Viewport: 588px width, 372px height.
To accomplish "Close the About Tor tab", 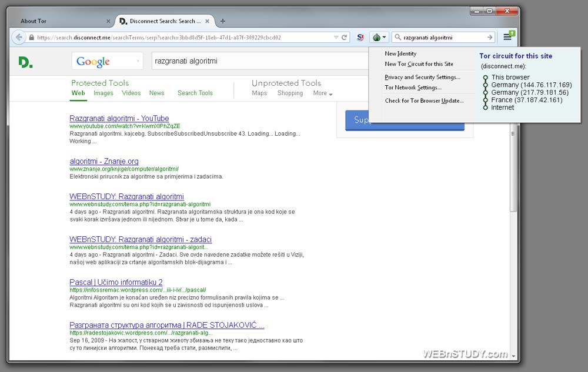I will pyautogui.click(x=108, y=21).
